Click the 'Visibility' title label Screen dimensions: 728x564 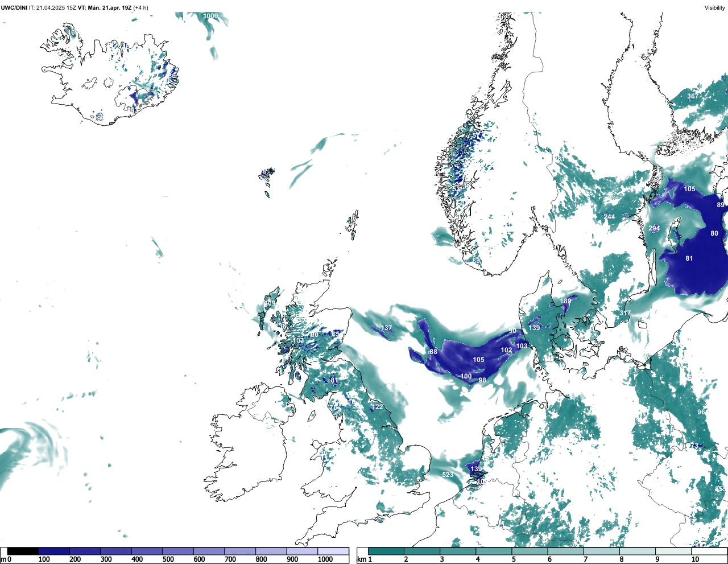[715, 7]
